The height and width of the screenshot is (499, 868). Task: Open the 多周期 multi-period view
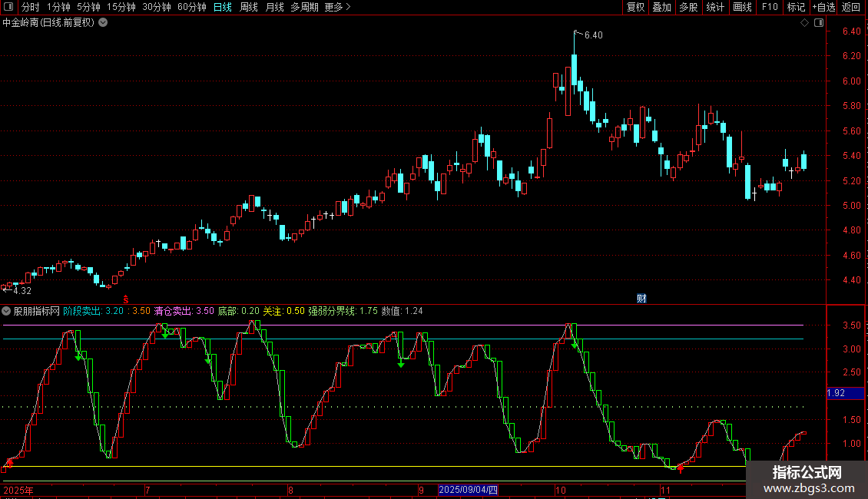[304, 7]
